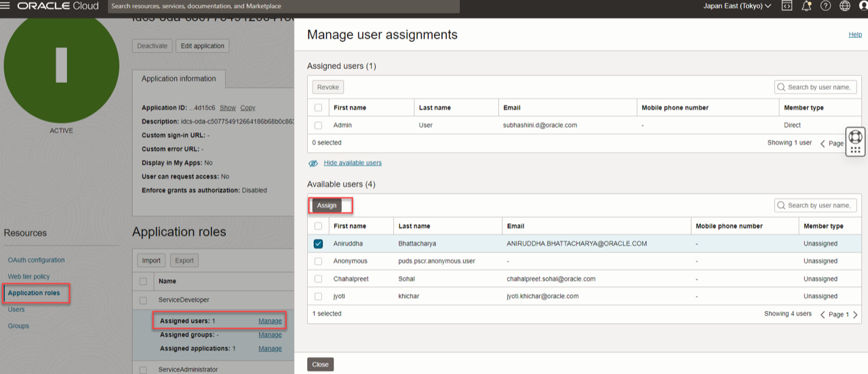Check the Anonymous user row checkbox
Screen dimensions: 868x374
(318, 261)
